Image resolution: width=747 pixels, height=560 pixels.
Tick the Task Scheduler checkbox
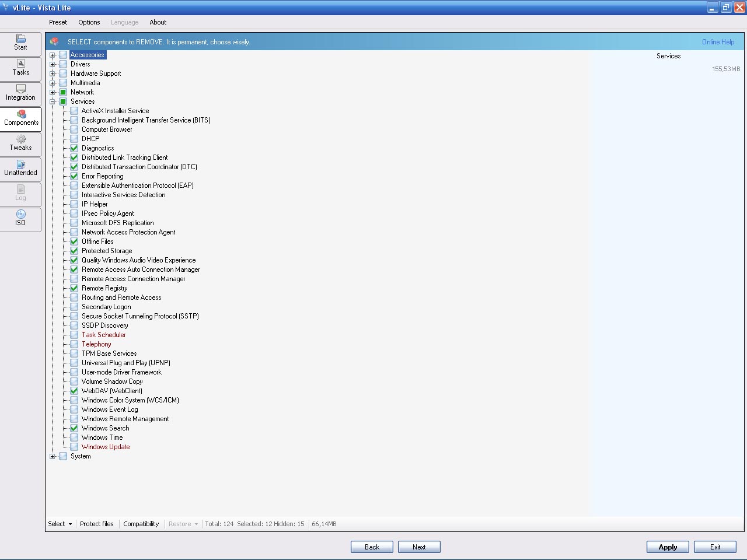74,335
